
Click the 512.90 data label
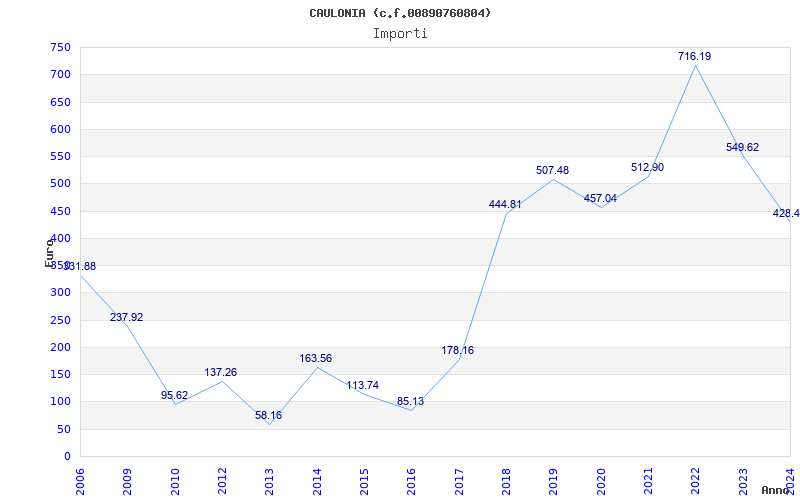(x=647, y=167)
